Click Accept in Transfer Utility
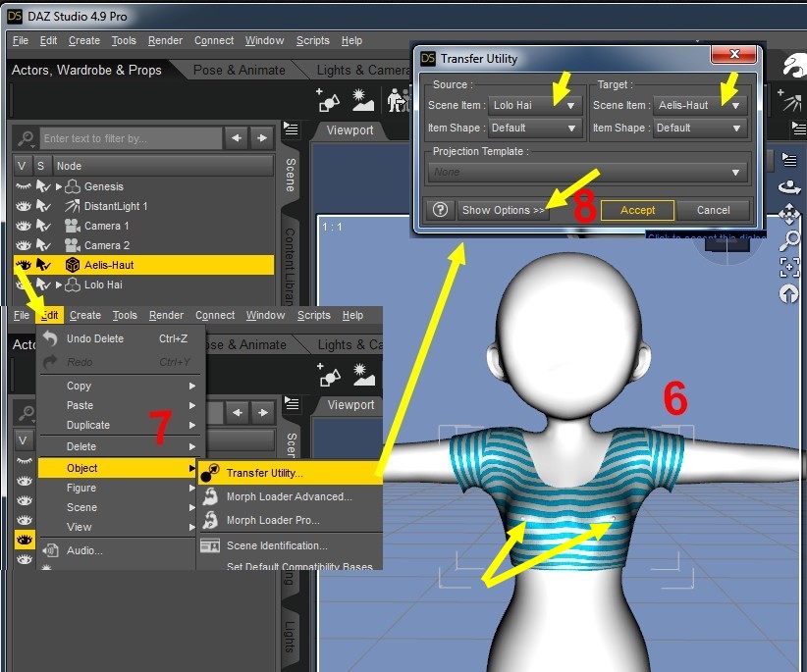Screen dimensions: 807x672 click(x=637, y=210)
